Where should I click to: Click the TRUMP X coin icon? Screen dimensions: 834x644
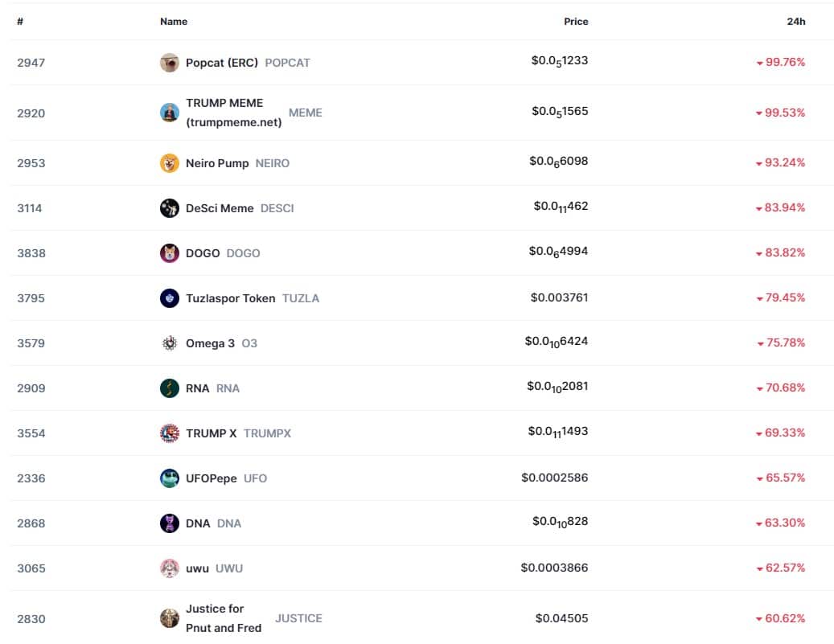click(169, 433)
